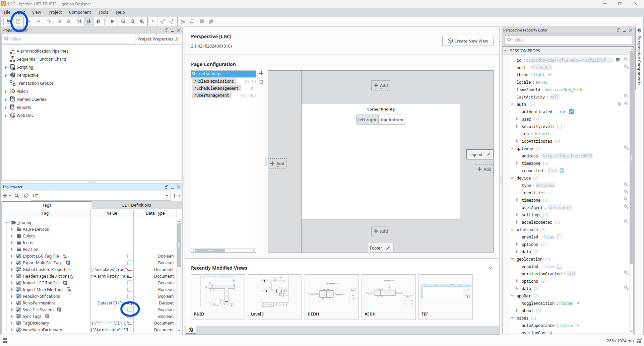Click the Create New View button
The width and height of the screenshot is (644, 346).
coord(468,41)
